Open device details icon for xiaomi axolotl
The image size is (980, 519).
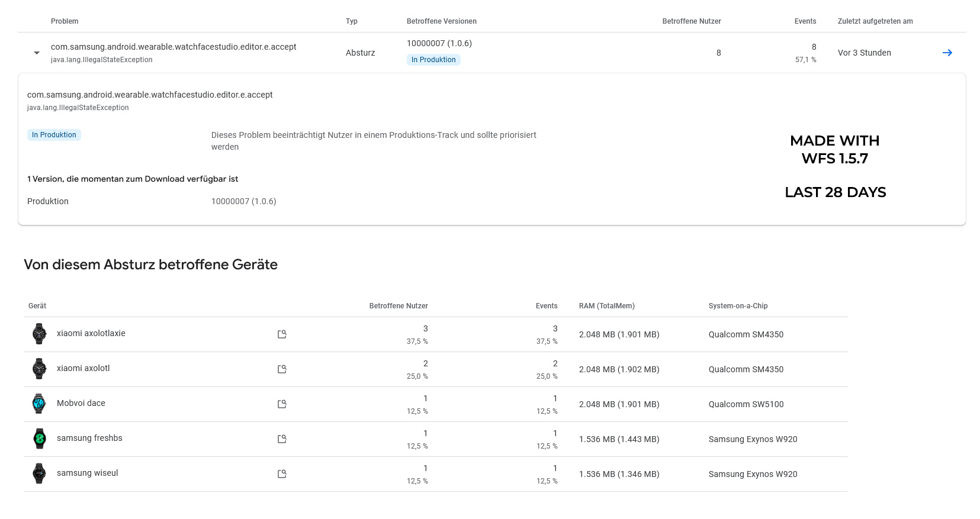point(282,369)
